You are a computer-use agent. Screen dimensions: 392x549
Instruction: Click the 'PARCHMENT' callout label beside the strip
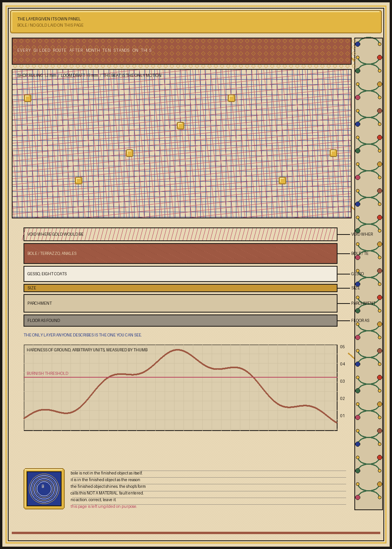tap(363, 304)
